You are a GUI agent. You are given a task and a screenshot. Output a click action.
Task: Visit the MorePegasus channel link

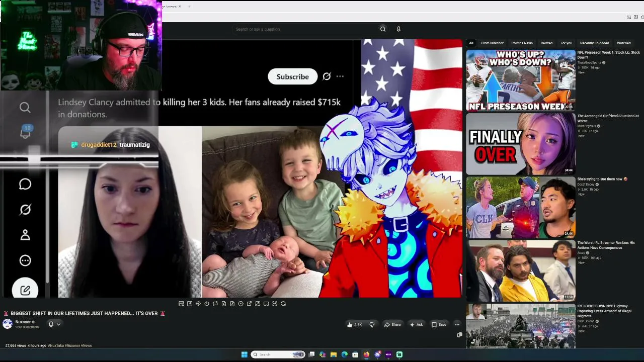click(x=587, y=126)
